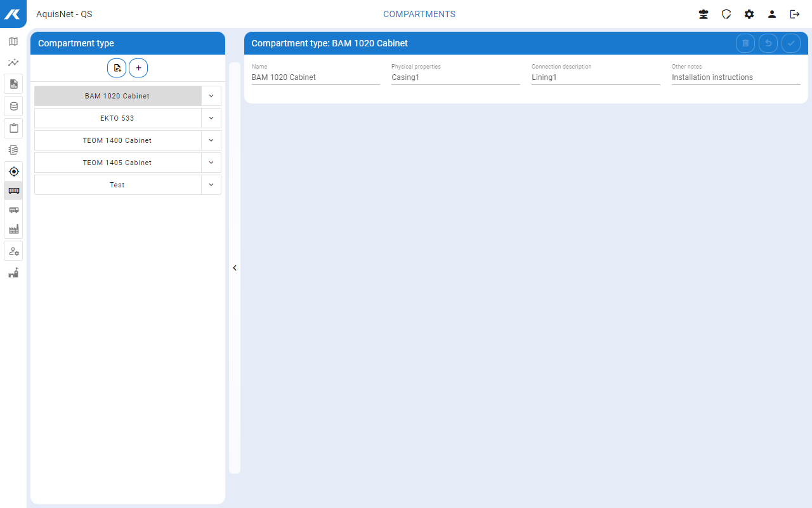Open the factory icon in sidebar
The height and width of the screenshot is (508, 812).
(x=13, y=229)
